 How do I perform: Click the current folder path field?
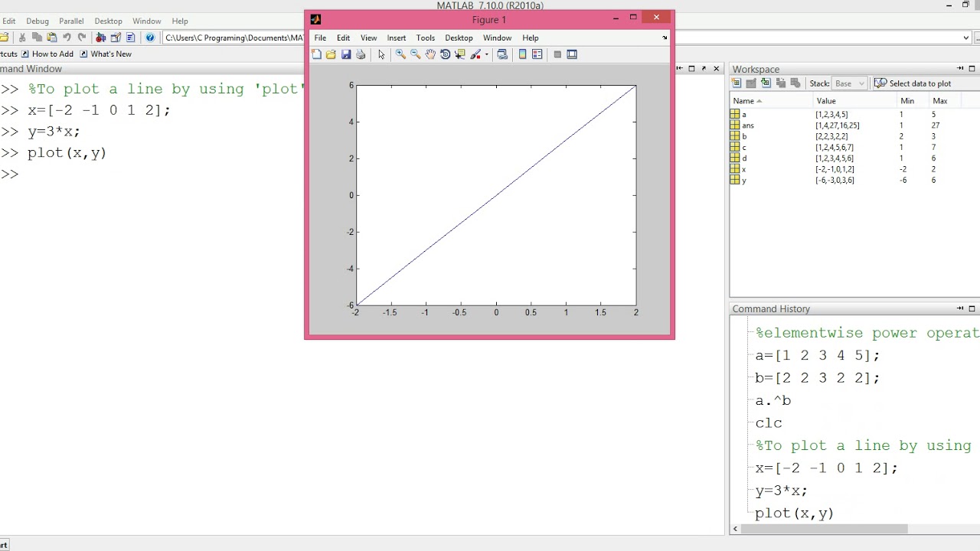pyautogui.click(x=234, y=37)
